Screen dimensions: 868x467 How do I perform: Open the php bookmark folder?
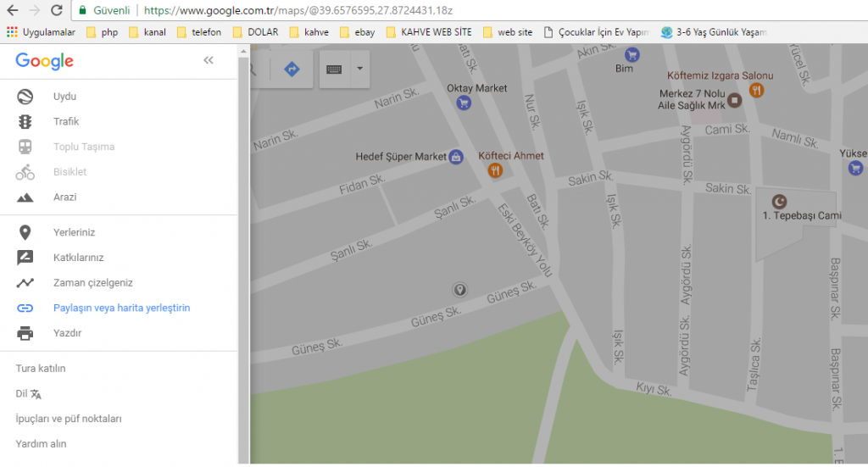click(x=103, y=32)
